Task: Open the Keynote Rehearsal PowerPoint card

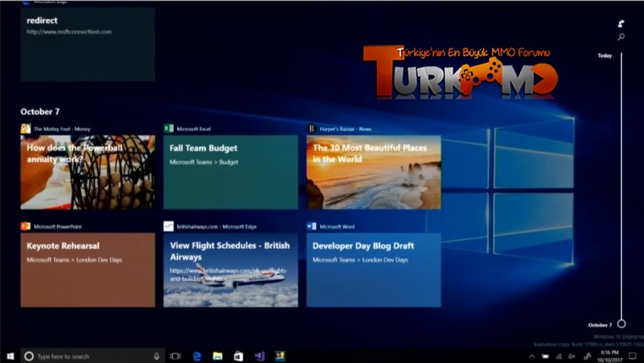Action: click(x=87, y=270)
